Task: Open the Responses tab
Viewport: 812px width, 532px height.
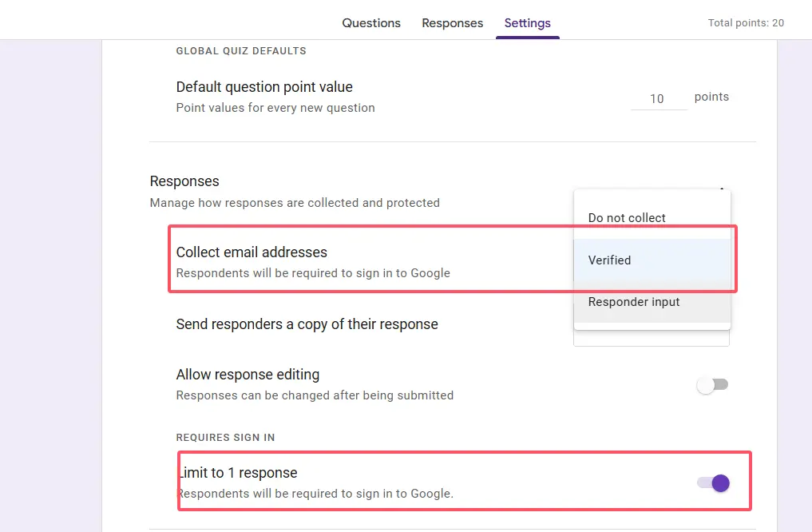Action: coord(452,23)
